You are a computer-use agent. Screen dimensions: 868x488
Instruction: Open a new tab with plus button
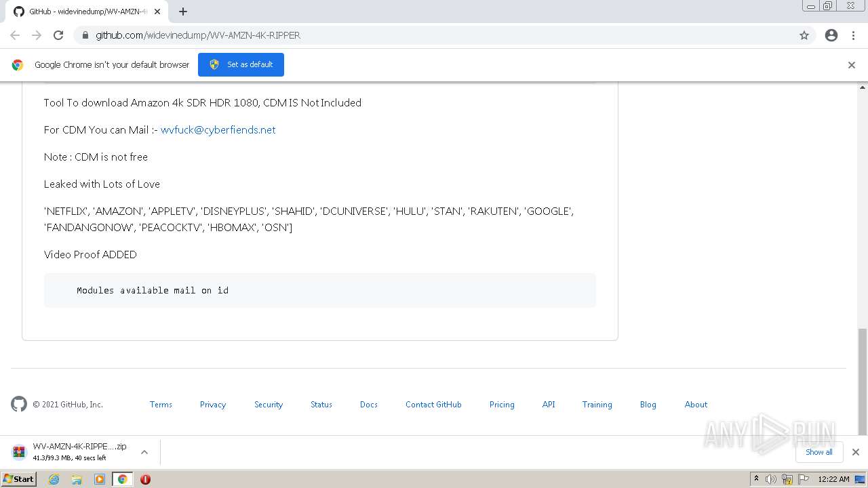tap(183, 12)
